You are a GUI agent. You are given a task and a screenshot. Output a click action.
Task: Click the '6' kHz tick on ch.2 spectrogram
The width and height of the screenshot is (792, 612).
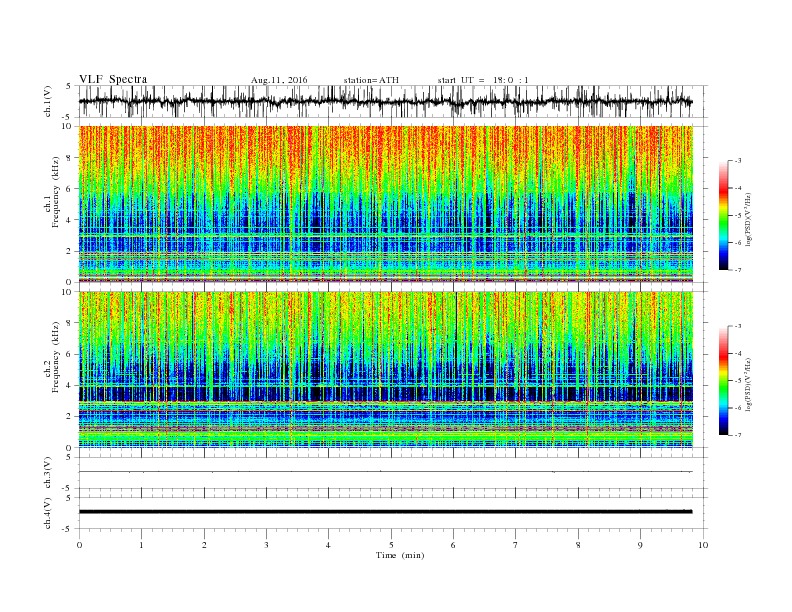point(70,354)
